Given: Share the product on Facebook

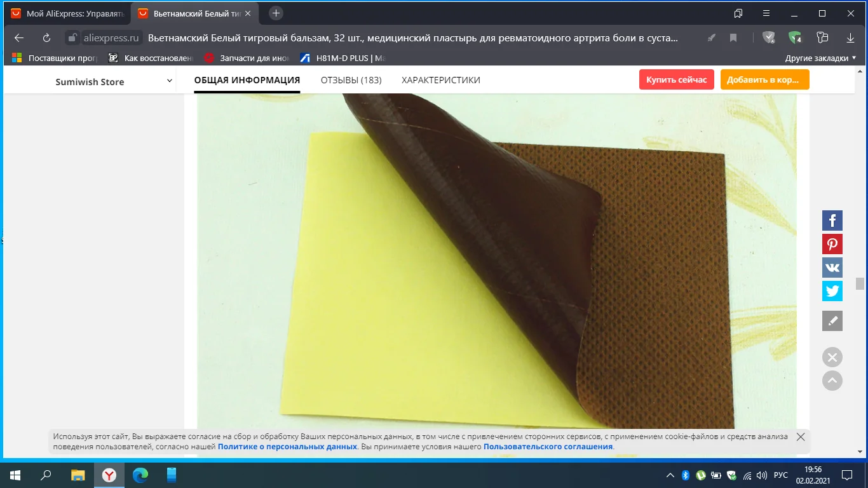Looking at the screenshot, I should (832, 220).
